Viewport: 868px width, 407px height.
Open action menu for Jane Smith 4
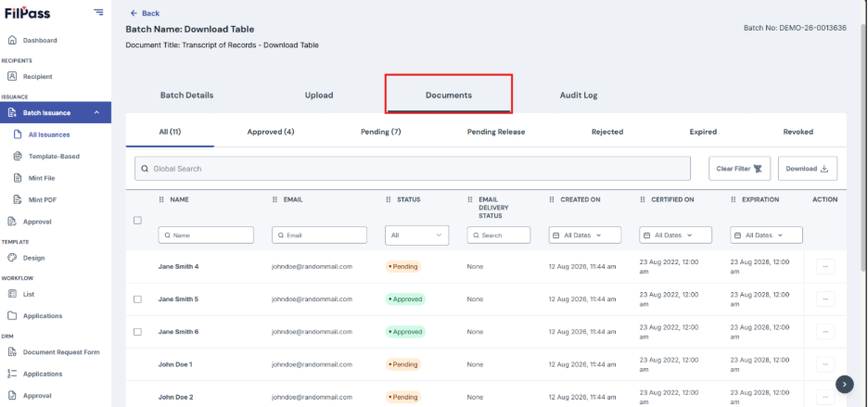coord(825,266)
